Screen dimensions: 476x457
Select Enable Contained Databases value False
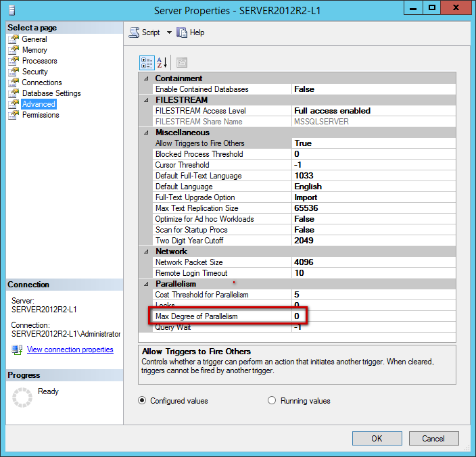[x=373, y=89]
